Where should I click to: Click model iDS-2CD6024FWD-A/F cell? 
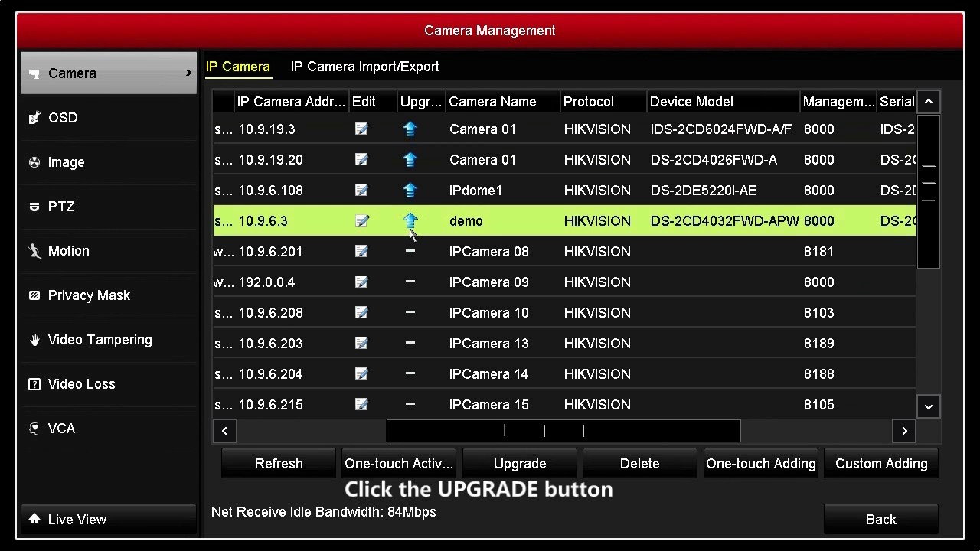click(721, 129)
